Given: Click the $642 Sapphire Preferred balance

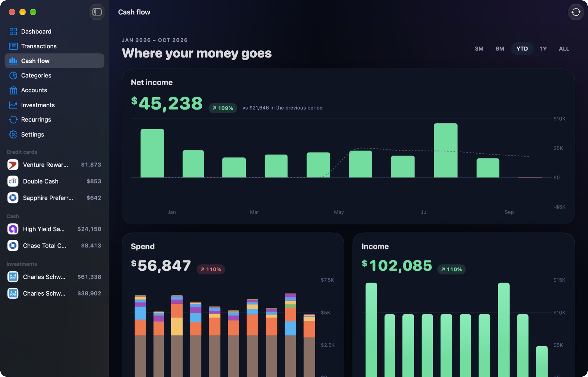Looking at the screenshot, I should [94, 198].
